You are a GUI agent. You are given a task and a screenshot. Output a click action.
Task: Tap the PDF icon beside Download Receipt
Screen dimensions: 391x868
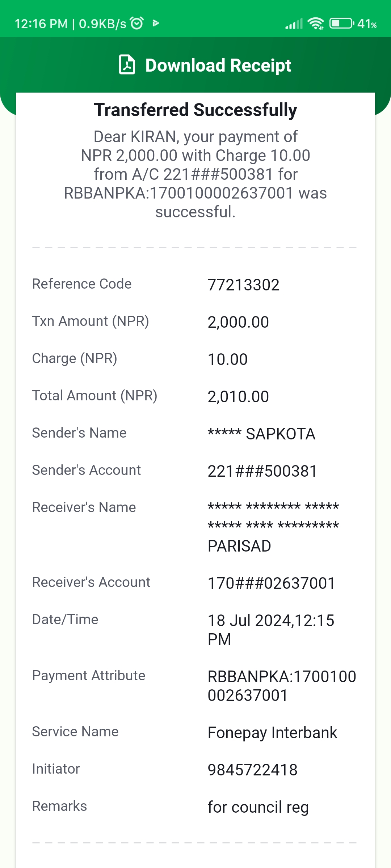point(127,65)
